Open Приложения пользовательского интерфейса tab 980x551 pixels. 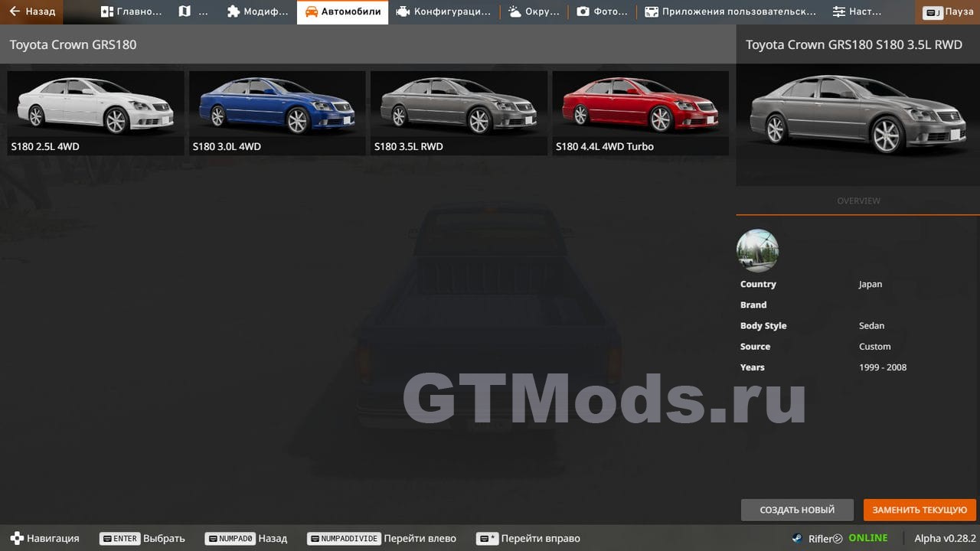click(729, 12)
